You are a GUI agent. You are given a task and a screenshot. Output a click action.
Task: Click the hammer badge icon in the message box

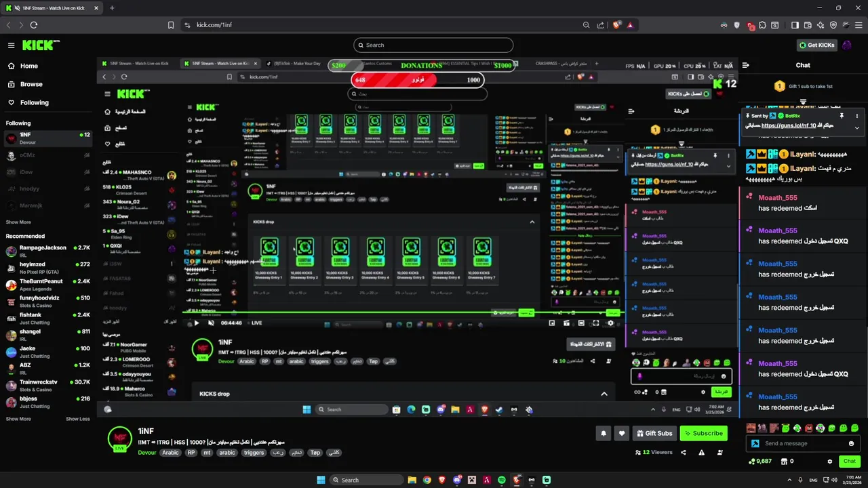756,443
